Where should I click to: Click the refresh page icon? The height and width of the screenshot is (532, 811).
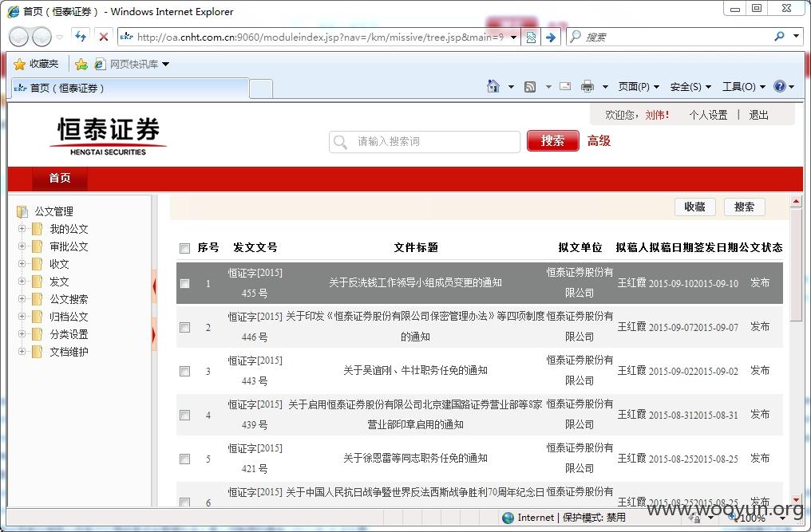point(81,36)
